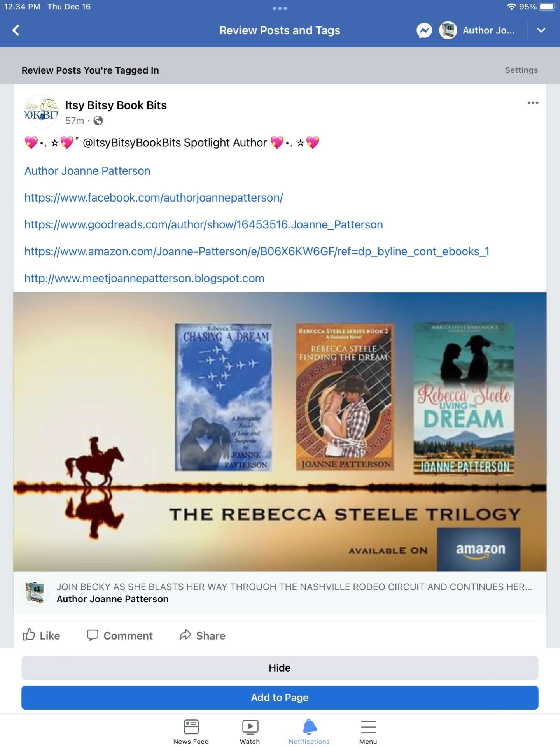Share the spotlight author post
The height and width of the screenshot is (747, 560).
pos(202,635)
